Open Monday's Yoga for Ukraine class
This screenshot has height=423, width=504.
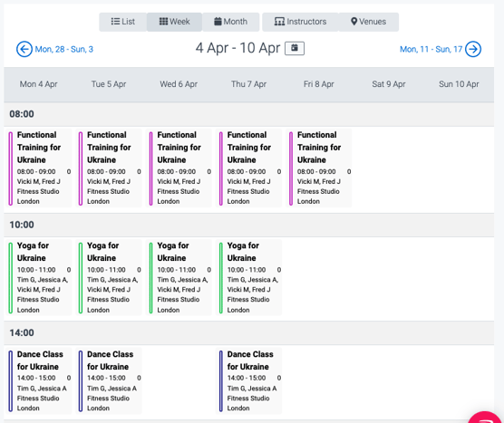point(39,277)
